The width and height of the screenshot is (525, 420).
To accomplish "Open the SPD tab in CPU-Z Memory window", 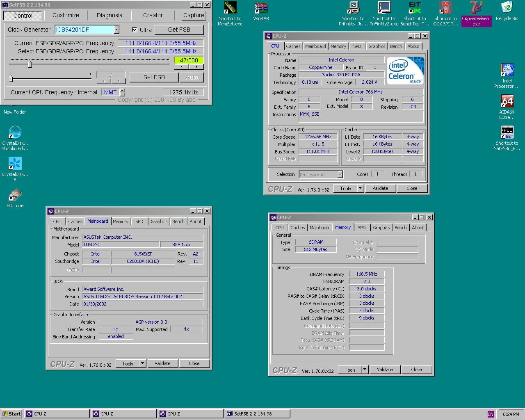I will pos(361,228).
